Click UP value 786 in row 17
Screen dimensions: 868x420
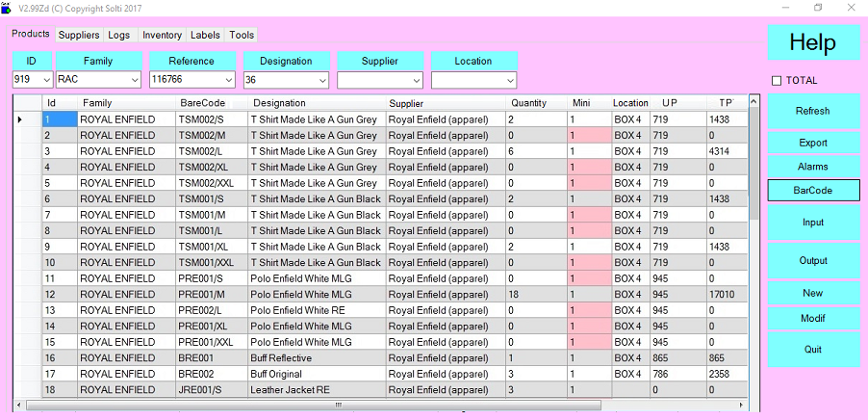tap(677, 374)
